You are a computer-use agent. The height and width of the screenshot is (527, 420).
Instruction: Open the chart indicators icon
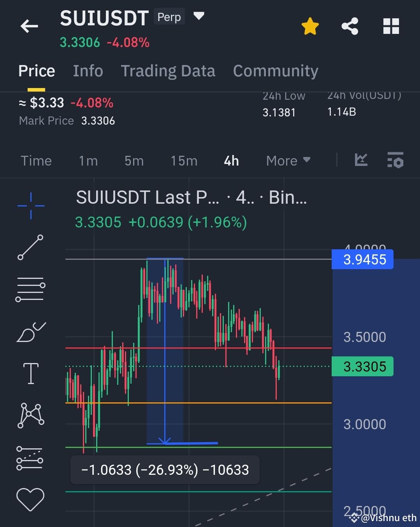[360, 160]
